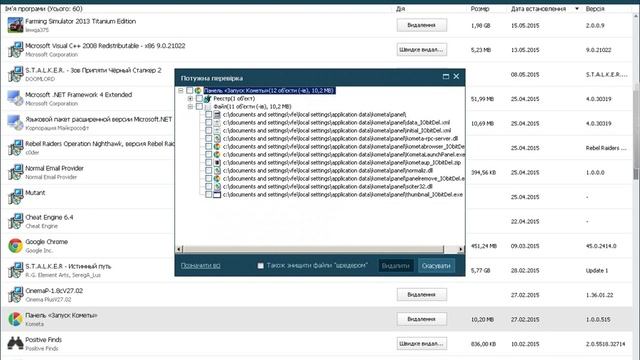Click the Microsoft Visual C++ 2008 installer icon
Image resolution: width=640 pixels, height=360 pixels.
[15, 49]
